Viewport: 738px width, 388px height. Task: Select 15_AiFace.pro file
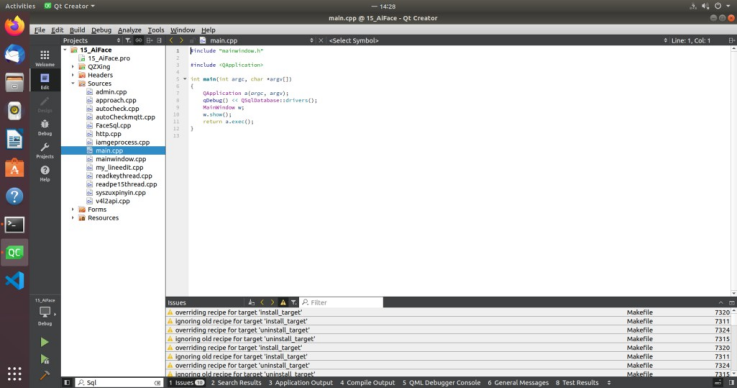pyautogui.click(x=109, y=58)
